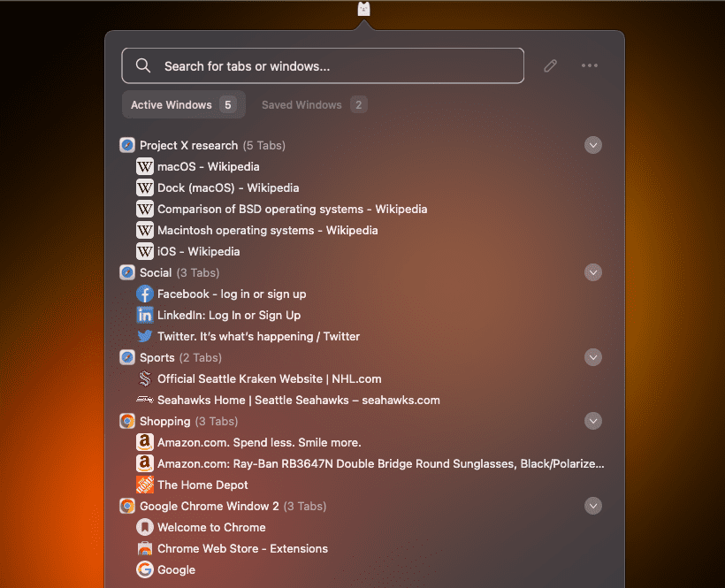Click the Seahawks favicon

(145, 399)
